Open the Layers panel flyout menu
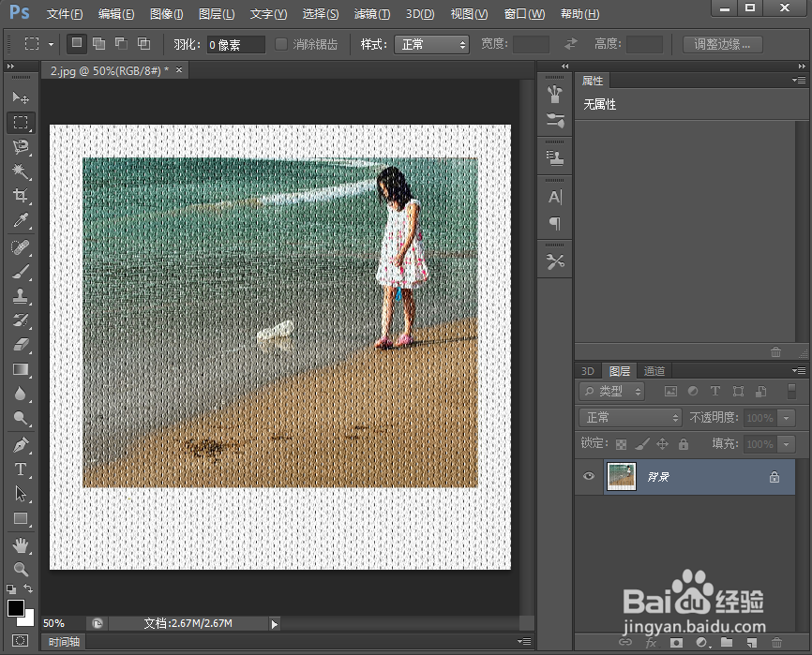This screenshot has height=655, width=812. point(799,370)
